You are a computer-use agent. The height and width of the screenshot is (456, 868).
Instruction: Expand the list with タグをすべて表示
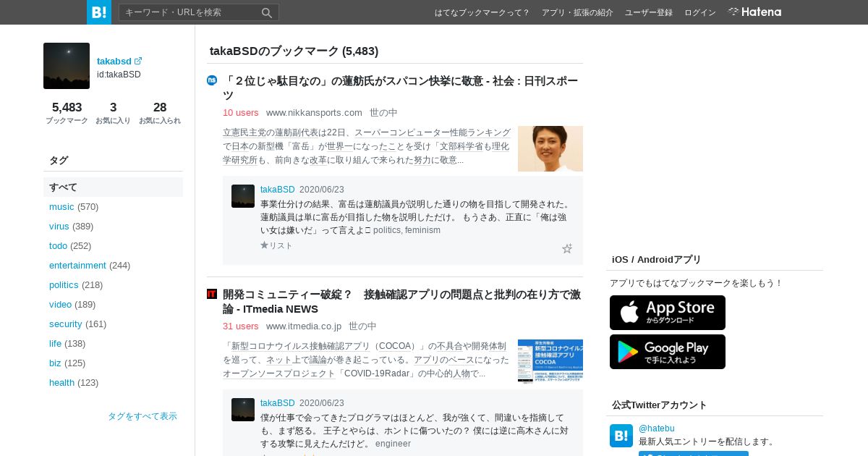[x=142, y=416]
